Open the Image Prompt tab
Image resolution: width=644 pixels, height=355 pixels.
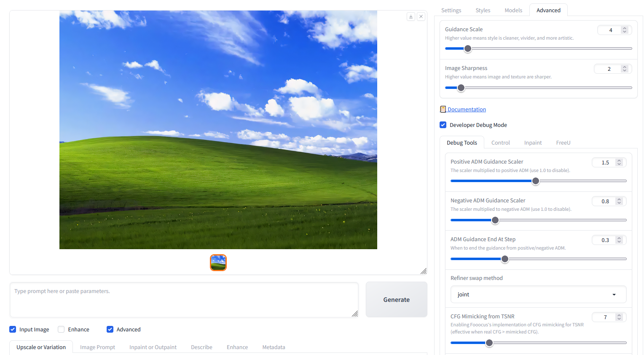pos(97,347)
